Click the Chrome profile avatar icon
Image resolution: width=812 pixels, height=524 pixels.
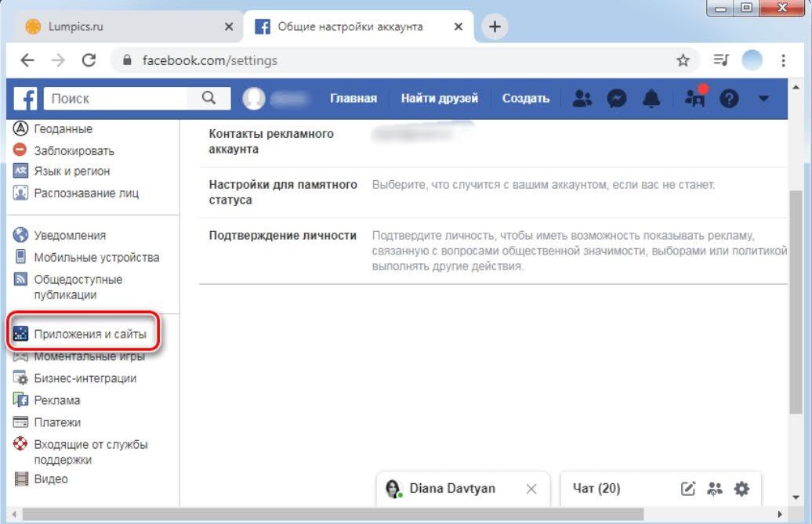[x=751, y=60]
